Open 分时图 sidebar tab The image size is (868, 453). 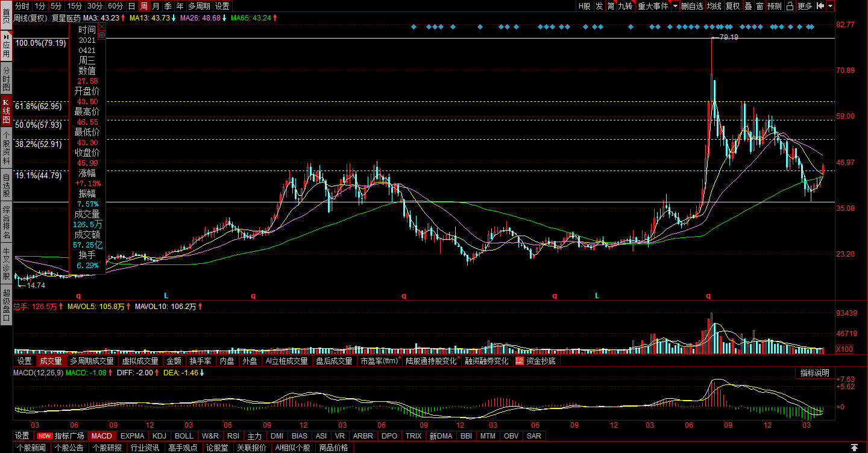(x=6, y=78)
